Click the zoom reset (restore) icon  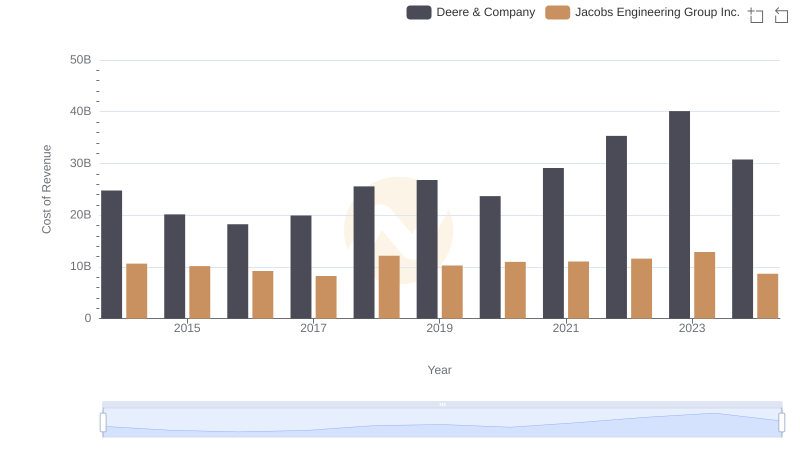(x=781, y=15)
